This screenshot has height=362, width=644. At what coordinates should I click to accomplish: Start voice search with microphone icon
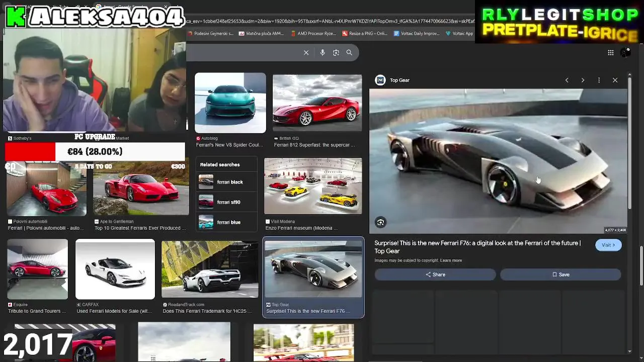coord(323,53)
